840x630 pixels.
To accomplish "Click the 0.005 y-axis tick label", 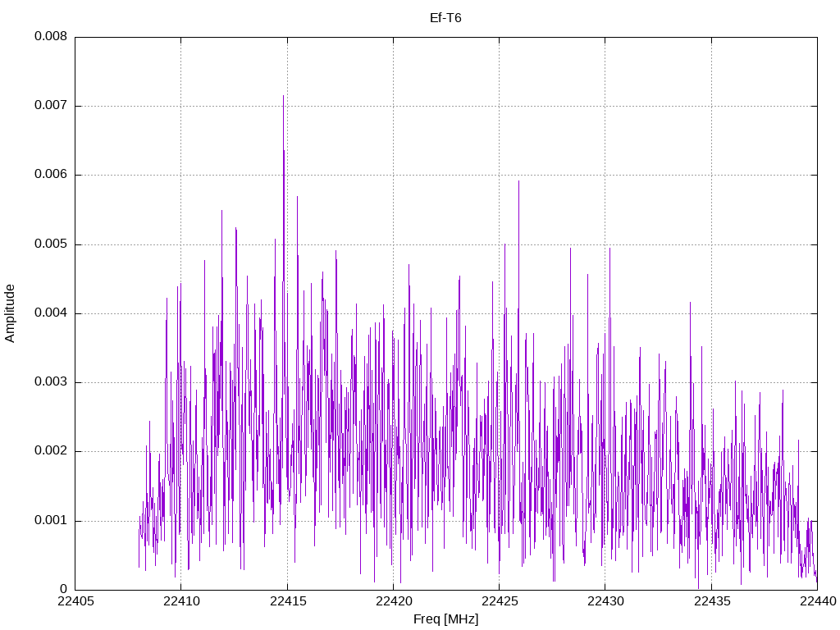I will [51, 244].
